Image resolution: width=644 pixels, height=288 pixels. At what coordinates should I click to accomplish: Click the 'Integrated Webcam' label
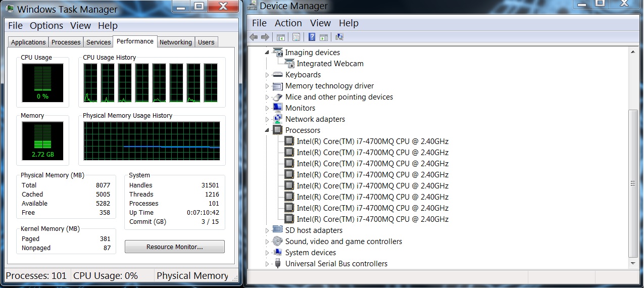[330, 64]
